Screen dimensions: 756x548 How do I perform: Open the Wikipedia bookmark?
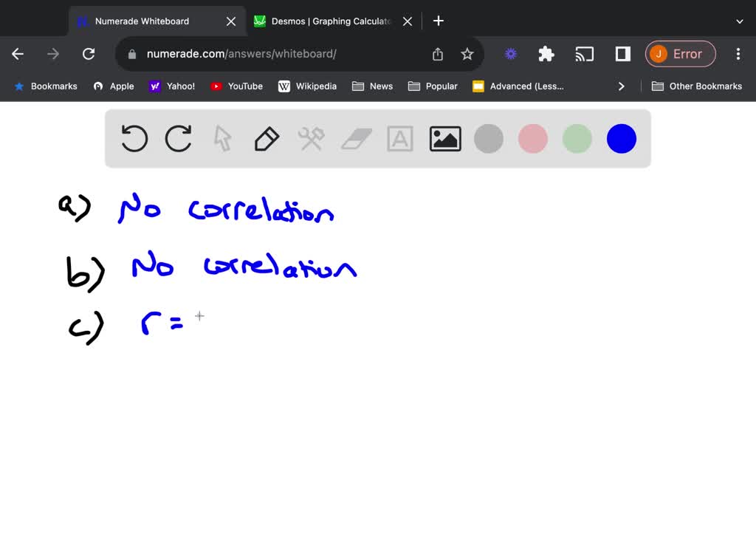tap(307, 86)
